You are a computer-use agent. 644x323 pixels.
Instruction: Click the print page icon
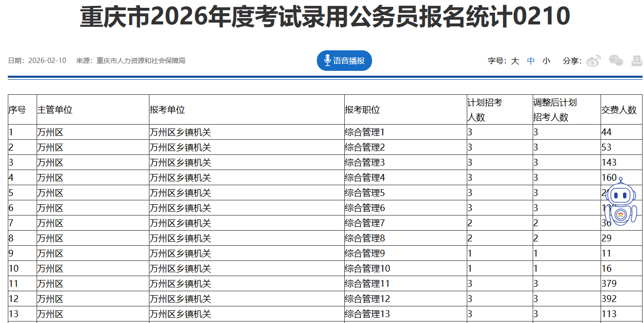637,61
